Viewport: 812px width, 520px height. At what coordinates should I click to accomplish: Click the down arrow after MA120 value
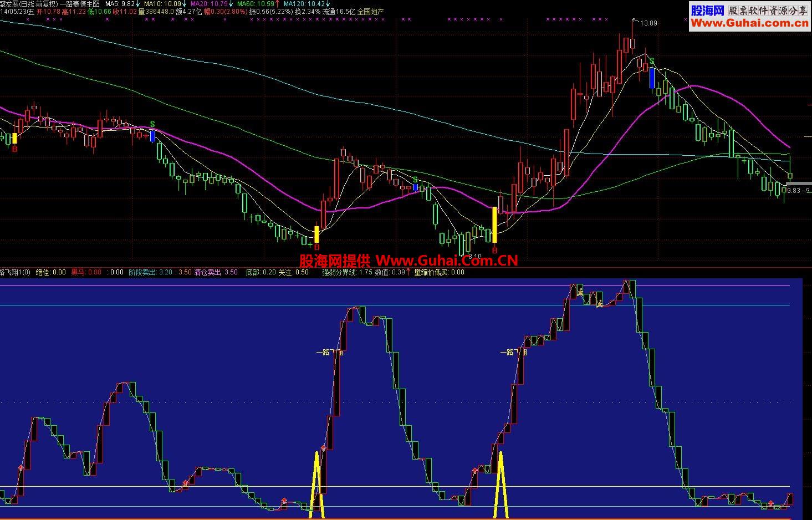click(327, 4)
